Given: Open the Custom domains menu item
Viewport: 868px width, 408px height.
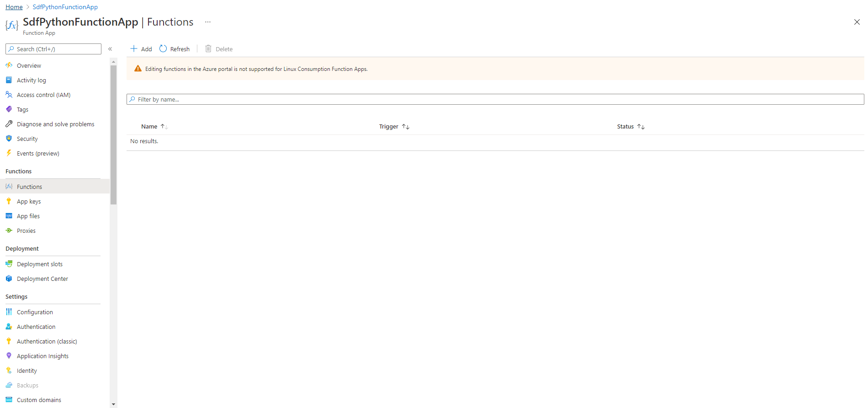Looking at the screenshot, I should (55, 400).
